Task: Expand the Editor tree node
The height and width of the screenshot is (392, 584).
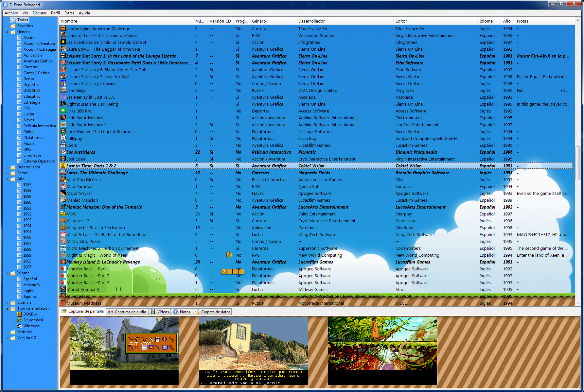Action: click(x=7, y=173)
